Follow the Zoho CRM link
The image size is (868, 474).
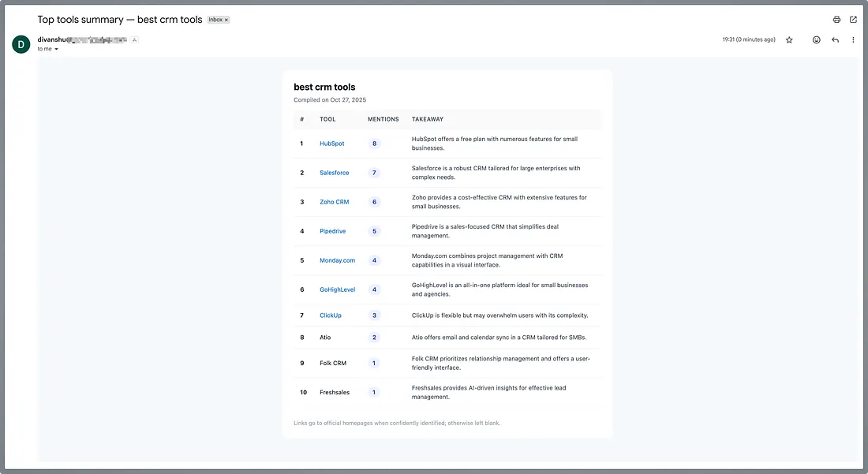334,202
